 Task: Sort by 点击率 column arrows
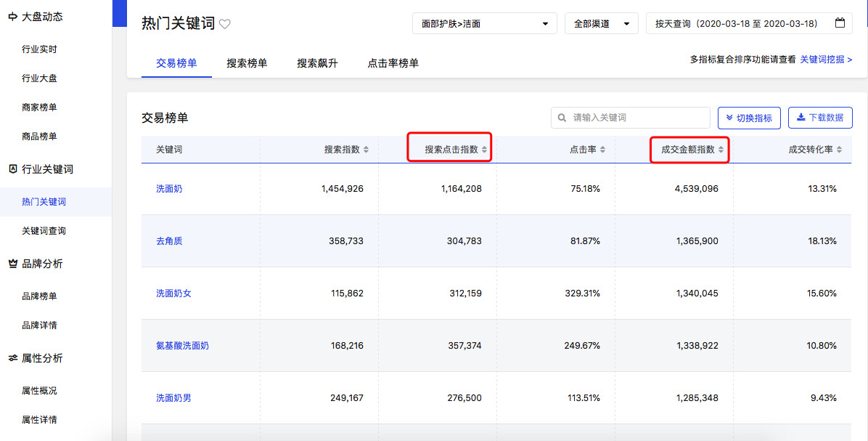coord(602,150)
